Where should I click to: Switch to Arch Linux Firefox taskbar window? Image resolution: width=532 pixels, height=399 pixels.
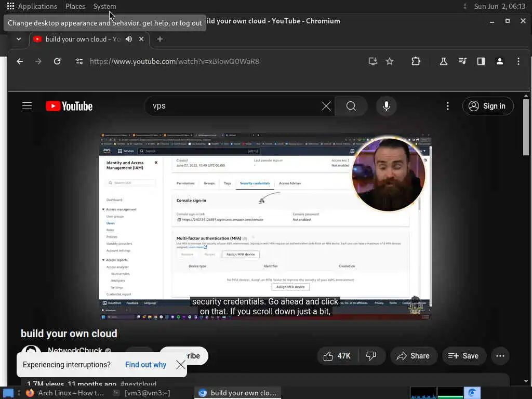point(64,393)
